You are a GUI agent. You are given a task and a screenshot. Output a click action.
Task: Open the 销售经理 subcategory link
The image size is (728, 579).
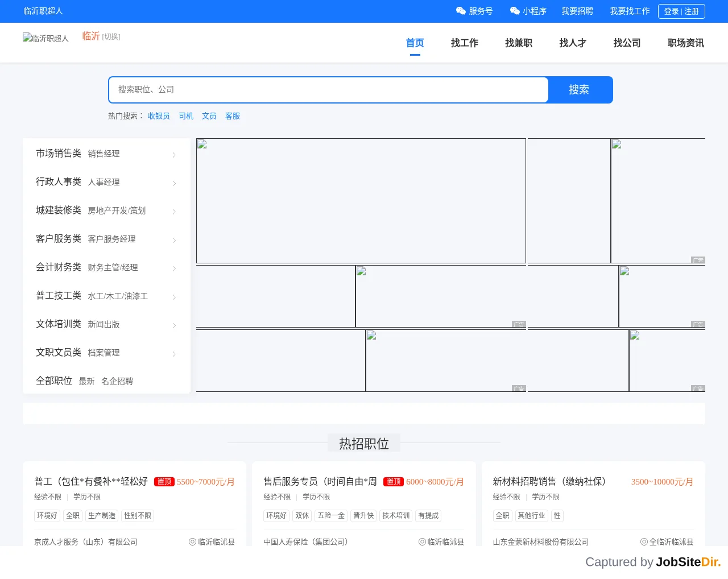coord(104,154)
